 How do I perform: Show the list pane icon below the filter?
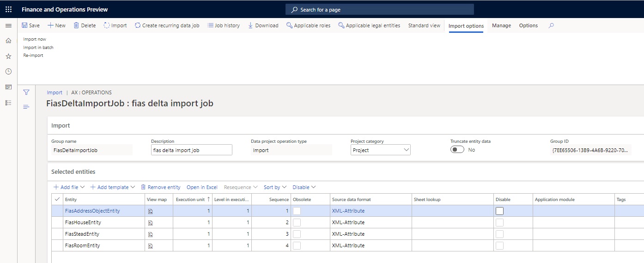[26, 107]
